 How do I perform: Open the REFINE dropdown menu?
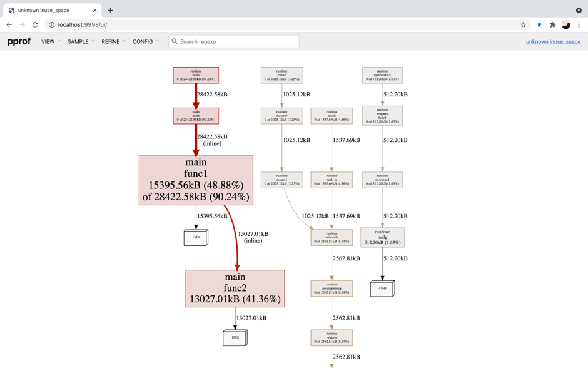click(x=111, y=41)
